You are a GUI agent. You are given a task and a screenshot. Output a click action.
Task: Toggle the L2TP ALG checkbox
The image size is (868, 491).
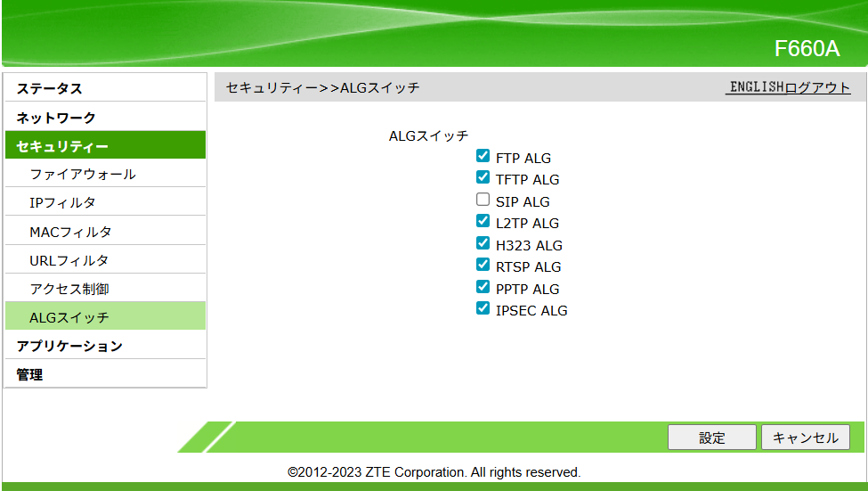coord(483,221)
